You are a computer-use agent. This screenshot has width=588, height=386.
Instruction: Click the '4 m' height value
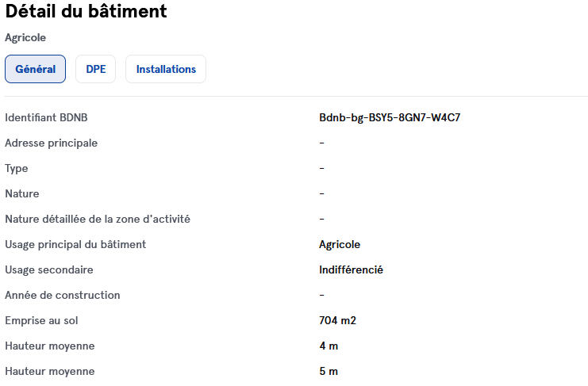tap(329, 346)
